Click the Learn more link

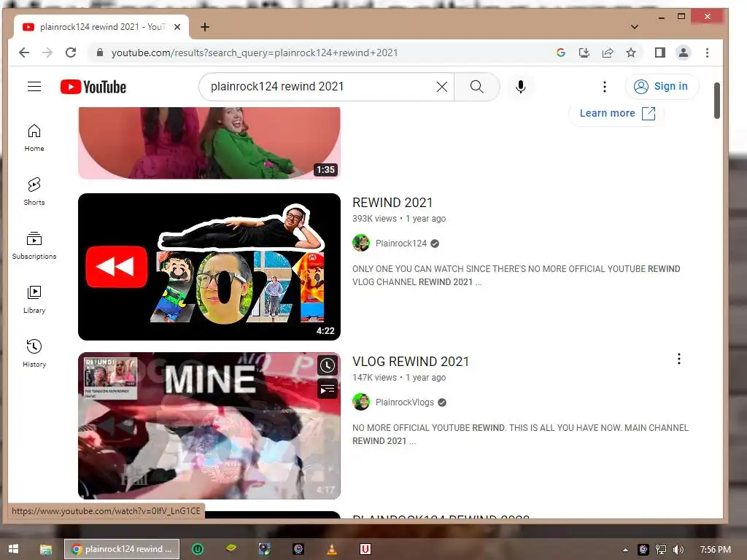[616, 113]
